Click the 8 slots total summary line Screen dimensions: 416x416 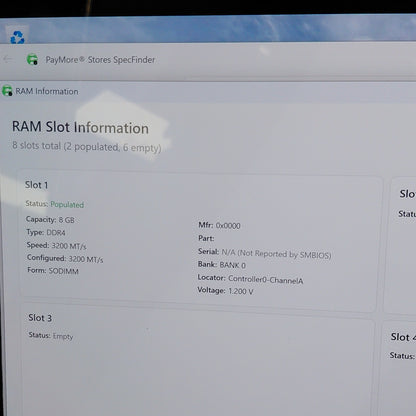click(87, 146)
